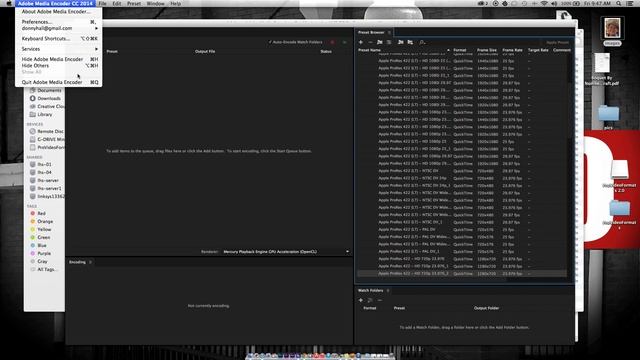Select the images thumbnail on desktop
Screen dimensions: 640x360
click(x=612, y=29)
